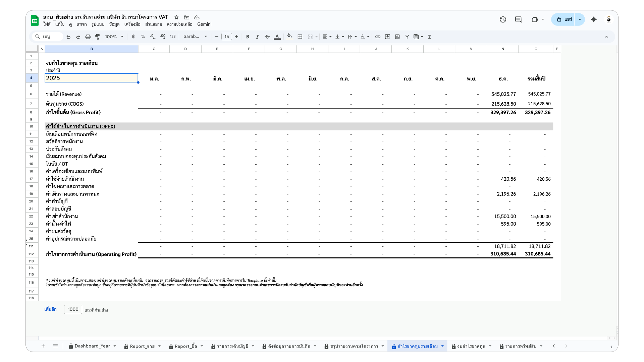644x362 pixels.
Task: Click the move to folder icon
Action: (x=187, y=17)
